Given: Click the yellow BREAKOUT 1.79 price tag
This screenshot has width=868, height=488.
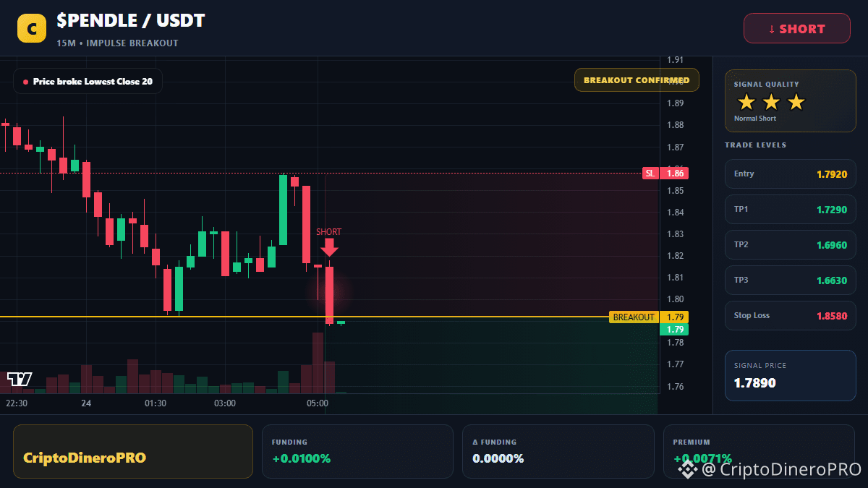Looking at the screenshot, I should [x=649, y=317].
